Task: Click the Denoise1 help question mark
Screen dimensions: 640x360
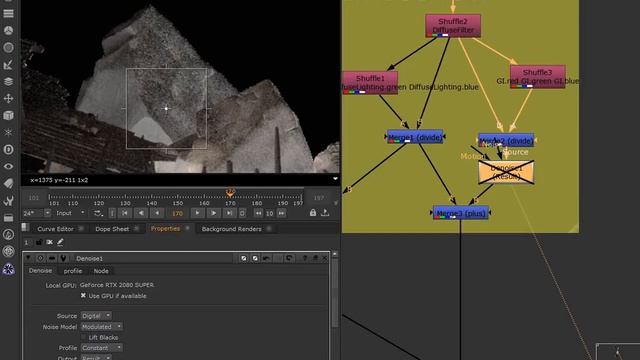Action: pyautogui.click(x=304, y=258)
